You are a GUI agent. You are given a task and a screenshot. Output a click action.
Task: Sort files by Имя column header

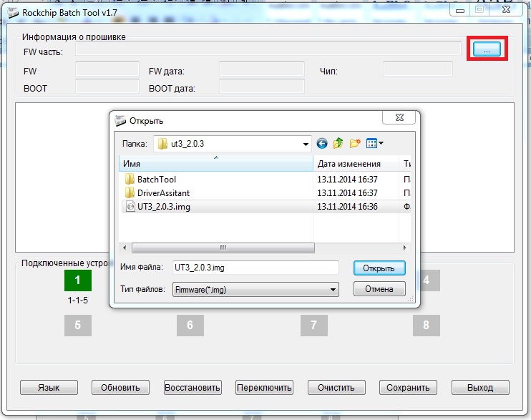[x=215, y=164]
